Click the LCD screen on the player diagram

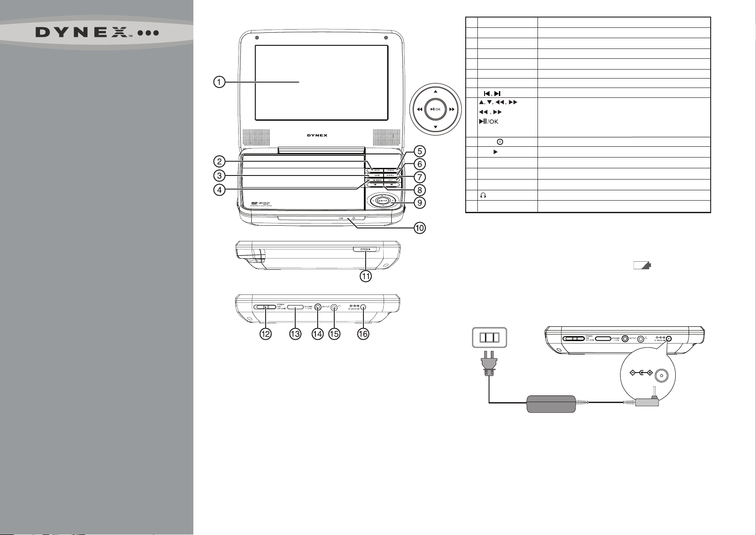pyautogui.click(x=321, y=83)
